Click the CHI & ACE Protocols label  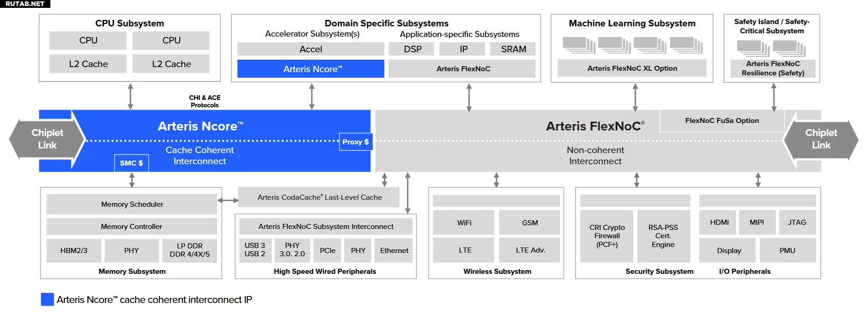pyautogui.click(x=205, y=101)
